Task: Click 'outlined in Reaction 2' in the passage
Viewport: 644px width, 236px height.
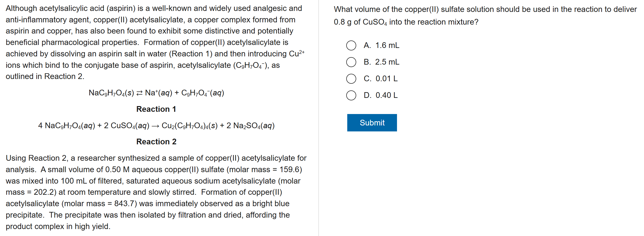Action: coord(45,77)
